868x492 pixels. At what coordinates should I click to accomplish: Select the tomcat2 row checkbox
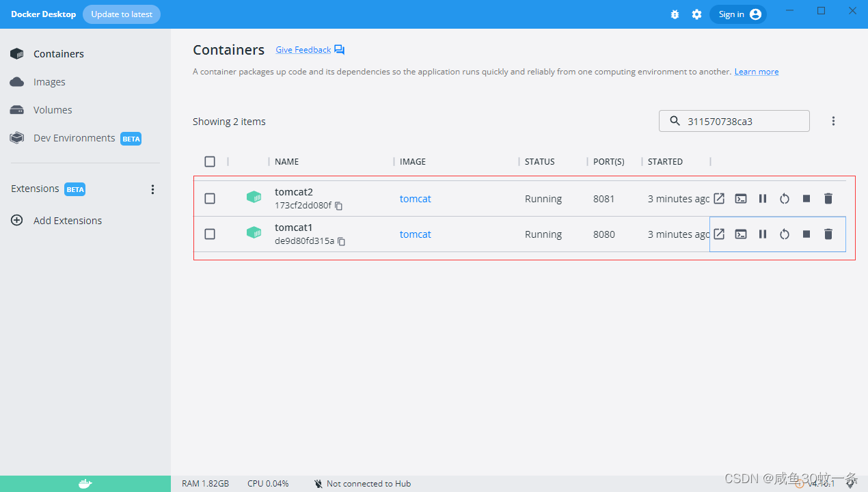[x=210, y=198]
